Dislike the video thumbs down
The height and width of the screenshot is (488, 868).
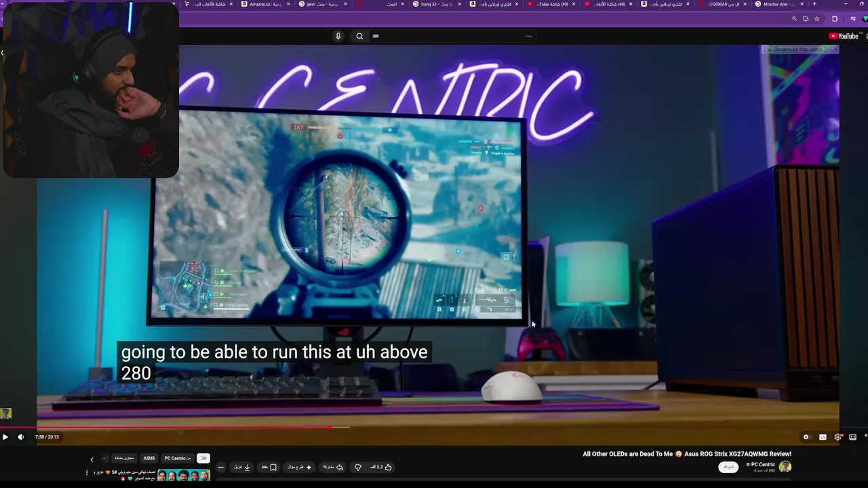pyautogui.click(x=358, y=467)
